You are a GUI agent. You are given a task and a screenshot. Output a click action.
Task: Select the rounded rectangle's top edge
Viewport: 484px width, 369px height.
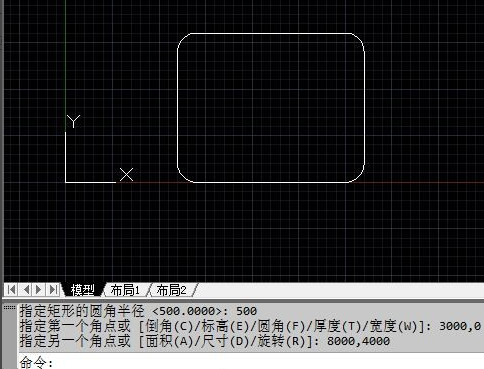271,33
